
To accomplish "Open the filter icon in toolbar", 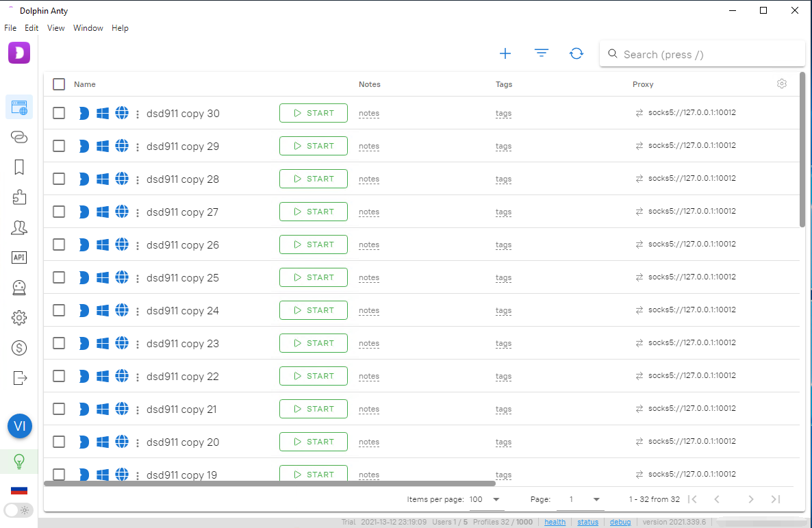I will [x=541, y=53].
